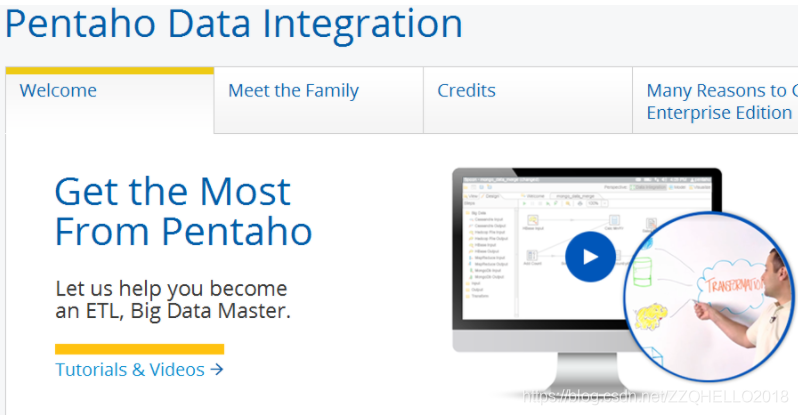Open the Welcome tab
The image size is (798, 415).
(109, 100)
